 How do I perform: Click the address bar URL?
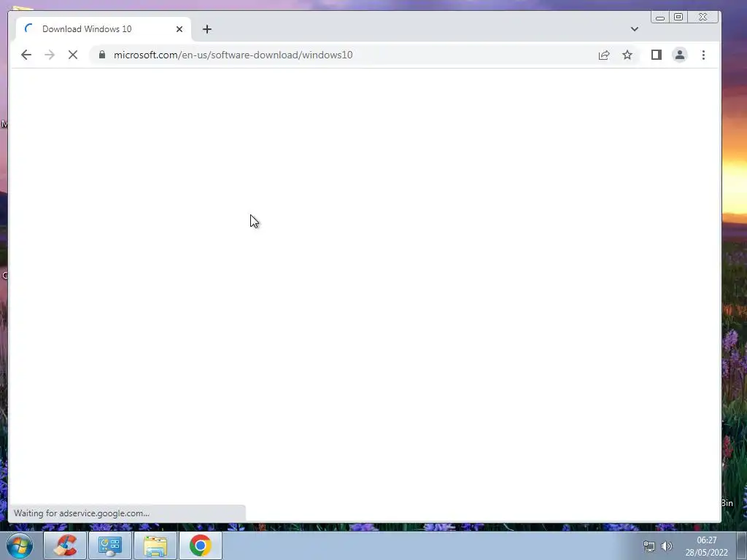tap(233, 55)
